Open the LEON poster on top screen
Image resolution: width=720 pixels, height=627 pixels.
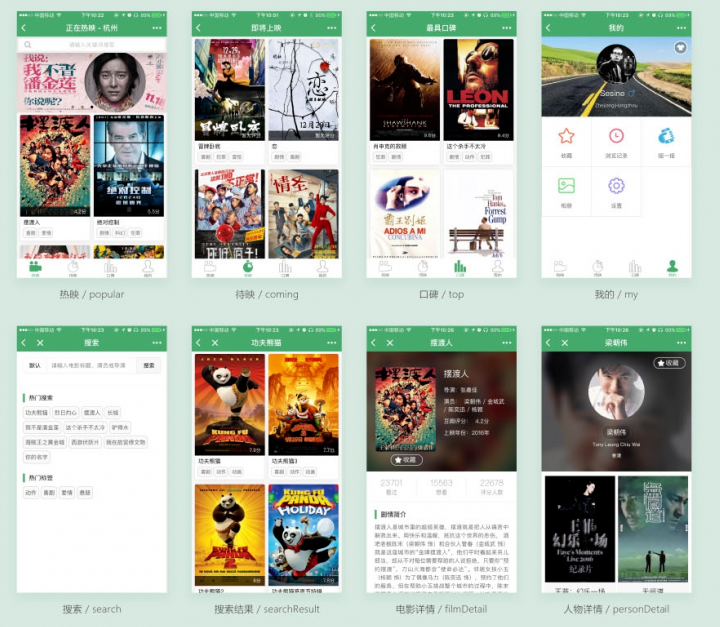[x=478, y=90]
